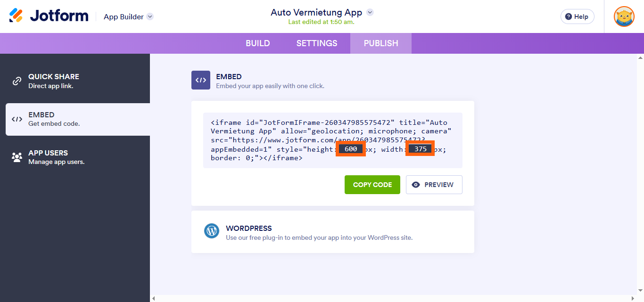Open your profile avatar menu

624,16
